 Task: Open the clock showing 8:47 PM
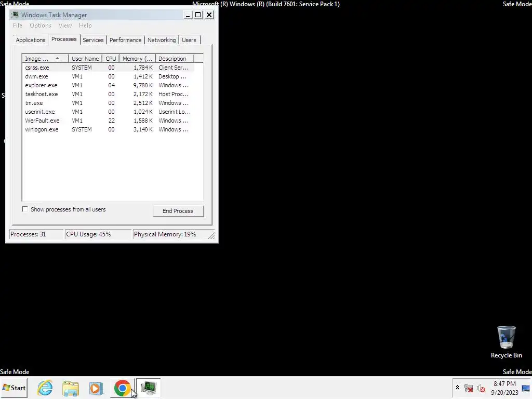point(504,388)
